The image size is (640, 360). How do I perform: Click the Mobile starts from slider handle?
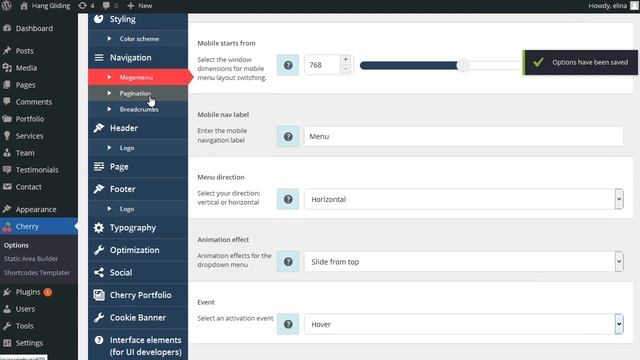click(463, 65)
